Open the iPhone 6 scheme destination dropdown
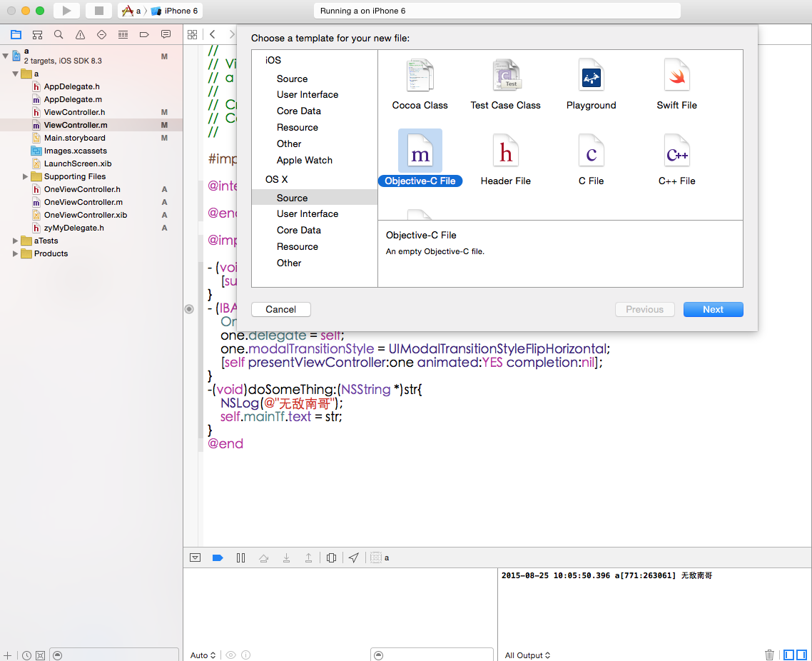 coord(175,11)
